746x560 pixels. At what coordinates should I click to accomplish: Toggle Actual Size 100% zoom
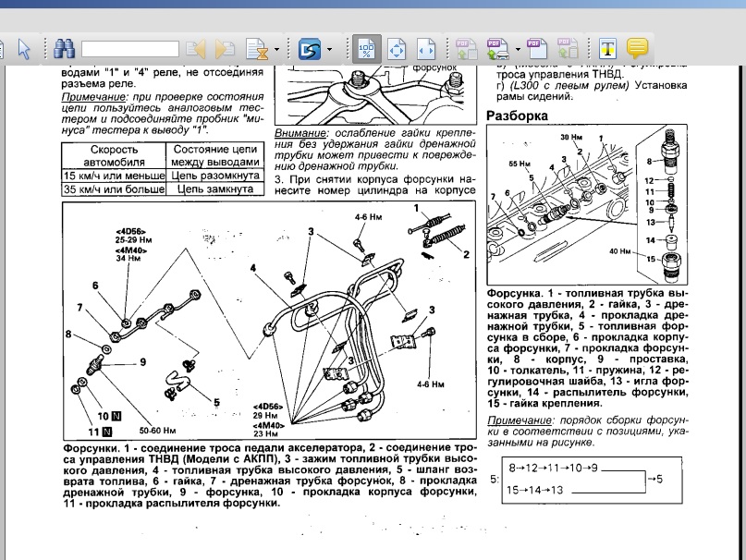(367, 48)
